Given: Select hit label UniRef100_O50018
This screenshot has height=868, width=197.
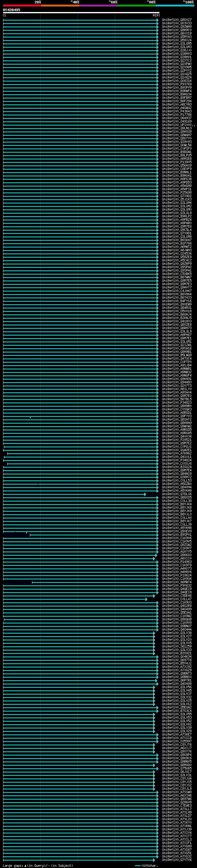Looking at the screenshot, I should tap(177, 311).
